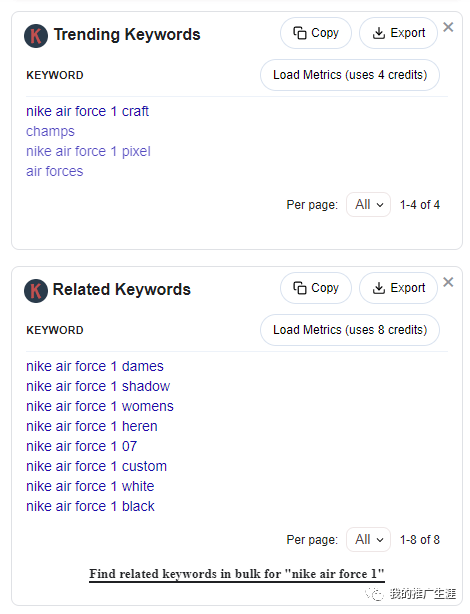The width and height of the screenshot is (470, 614).
Task: Open the 'nike air force 1 shadow' link
Action: click(x=98, y=386)
